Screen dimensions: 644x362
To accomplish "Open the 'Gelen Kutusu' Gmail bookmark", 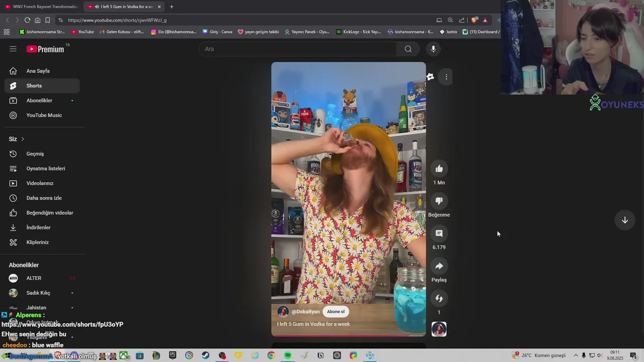I will [x=122, y=32].
